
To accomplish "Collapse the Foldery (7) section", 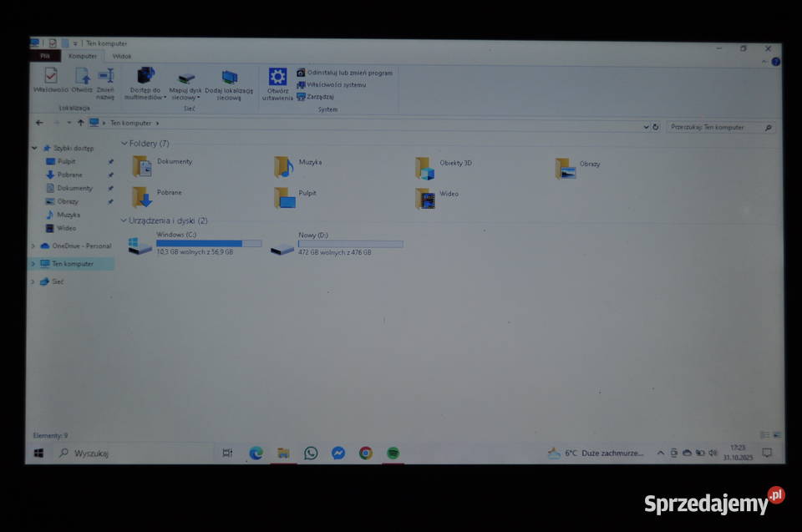I will click(x=125, y=143).
